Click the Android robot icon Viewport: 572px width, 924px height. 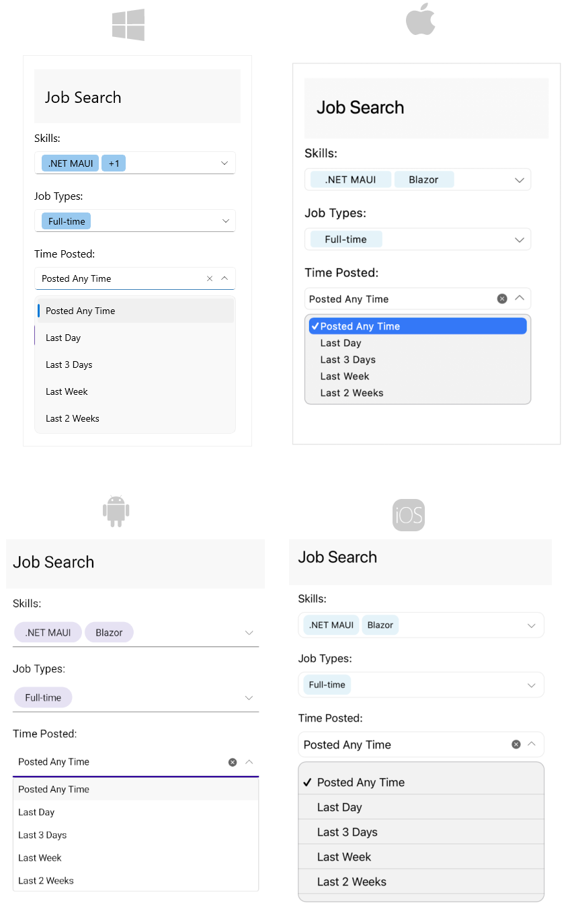click(116, 511)
